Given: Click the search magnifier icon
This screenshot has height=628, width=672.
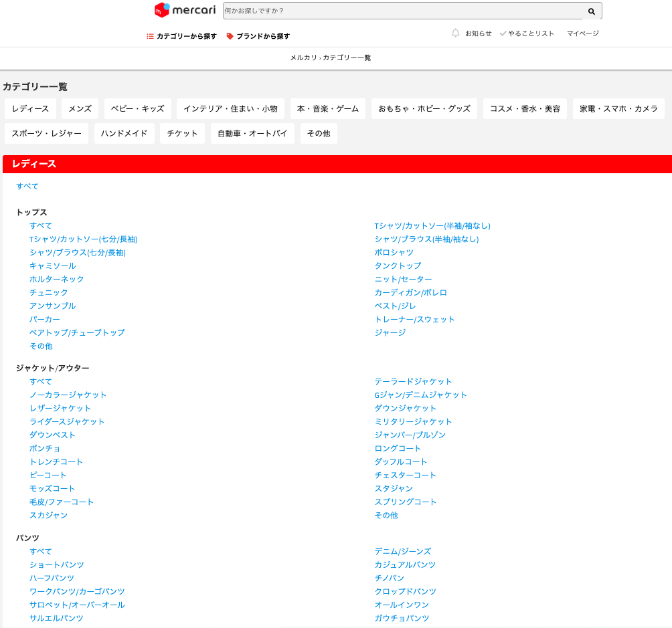Looking at the screenshot, I should pos(592,11).
